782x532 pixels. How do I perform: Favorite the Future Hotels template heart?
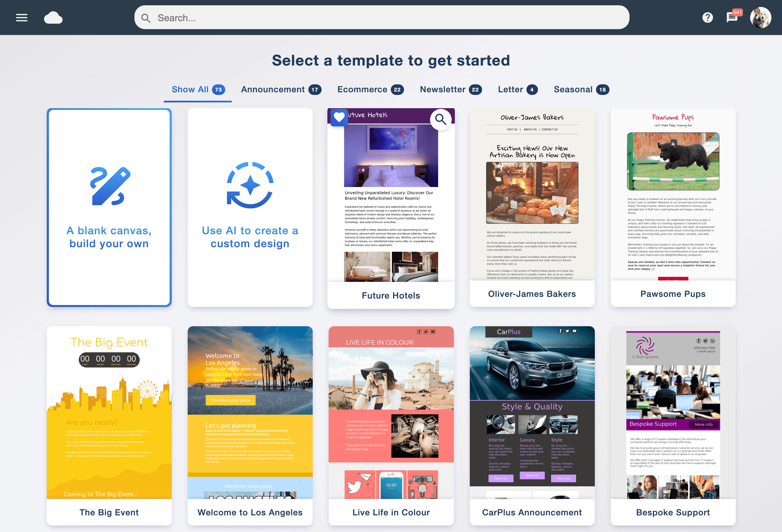point(339,117)
